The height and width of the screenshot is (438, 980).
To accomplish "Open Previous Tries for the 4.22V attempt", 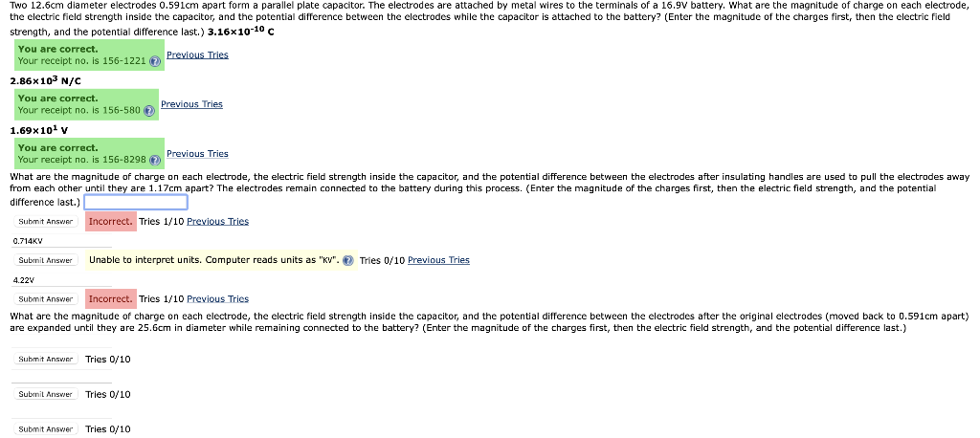I will [x=217, y=298].
